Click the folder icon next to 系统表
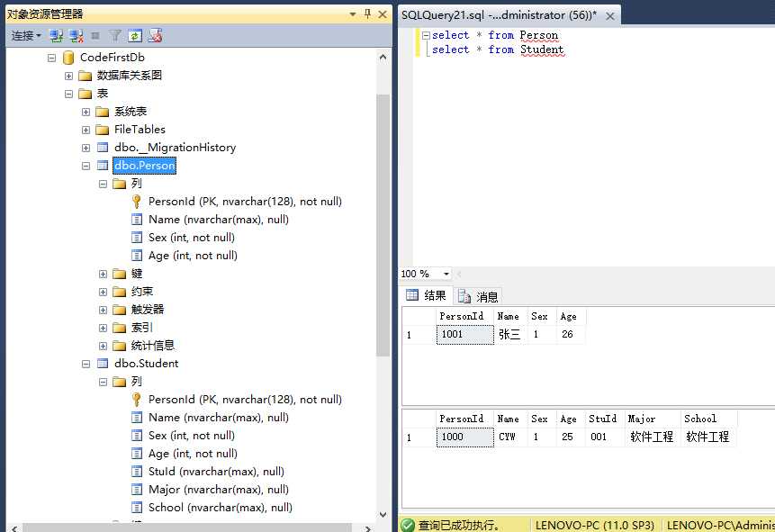This screenshot has height=532, width=775. click(103, 112)
